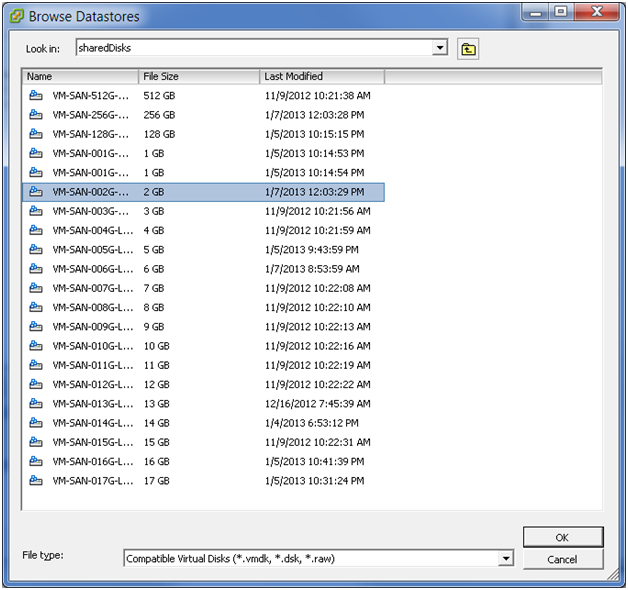
Task: Select the VM-SAN-005G-L disk name
Action: pyautogui.click(x=93, y=250)
